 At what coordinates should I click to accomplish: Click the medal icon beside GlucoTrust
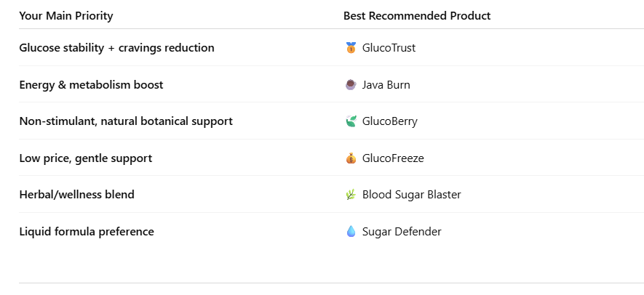[351, 48]
